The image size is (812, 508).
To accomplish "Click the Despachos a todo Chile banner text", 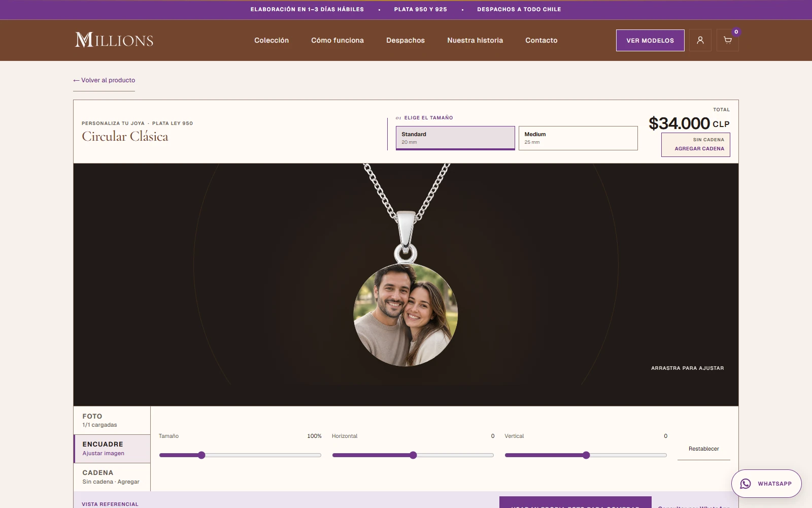I will tap(519, 9).
